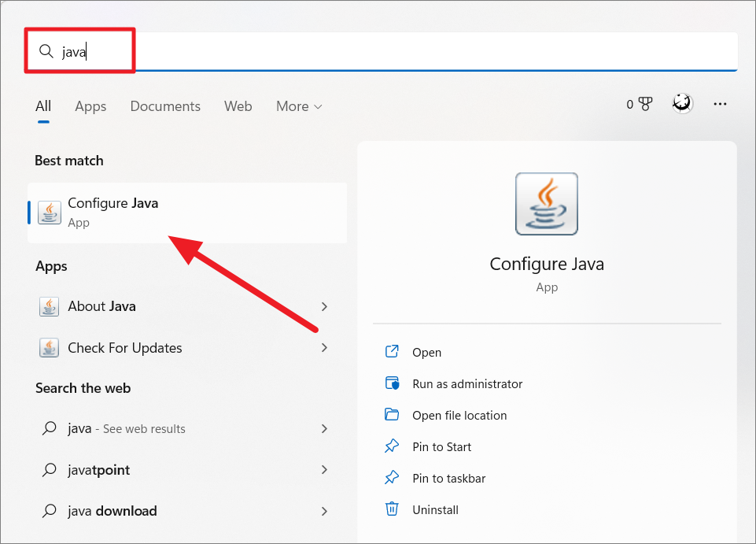Viewport: 756px width, 544px height.
Task: Select the All tab
Action: point(43,105)
